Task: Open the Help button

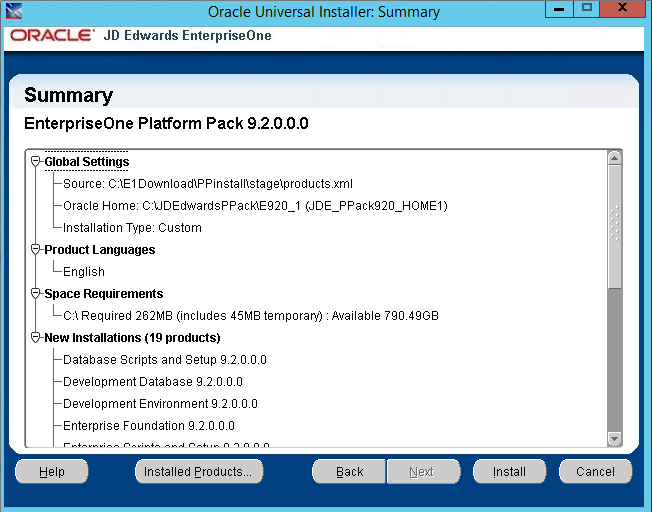Action: coord(52,471)
